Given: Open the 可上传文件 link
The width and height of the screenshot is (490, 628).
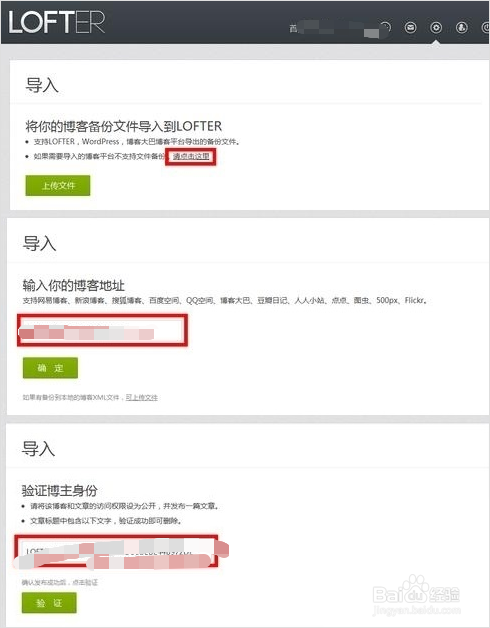Looking at the screenshot, I should (x=141, y=397).
